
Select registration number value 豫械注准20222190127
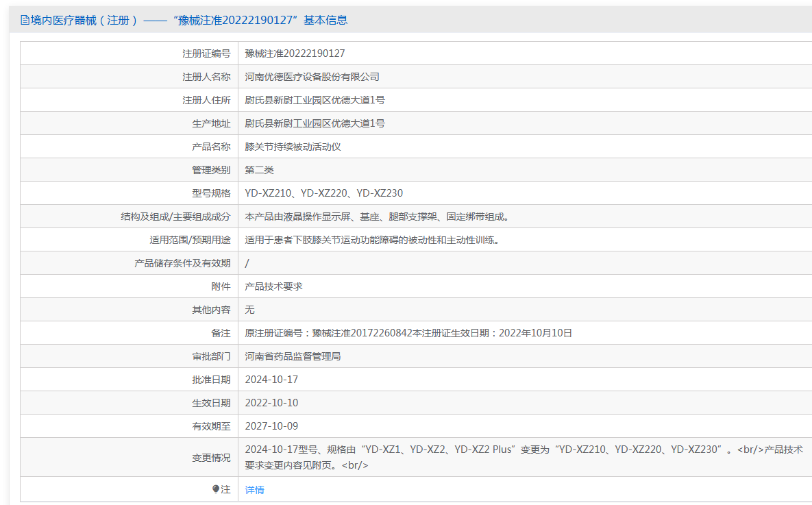point(295,53)
